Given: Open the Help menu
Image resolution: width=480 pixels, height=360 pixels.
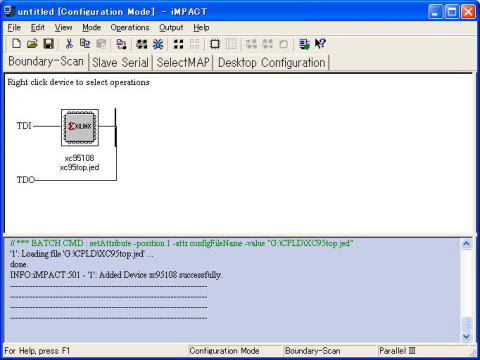Looking at the screenshot, I should pos(201,28).
